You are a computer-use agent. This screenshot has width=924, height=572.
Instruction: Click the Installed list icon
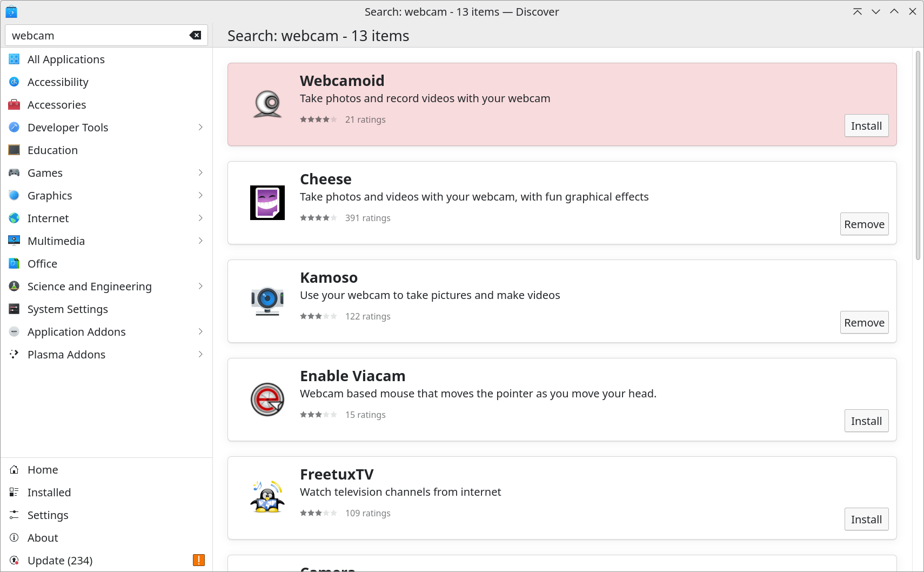14,492
